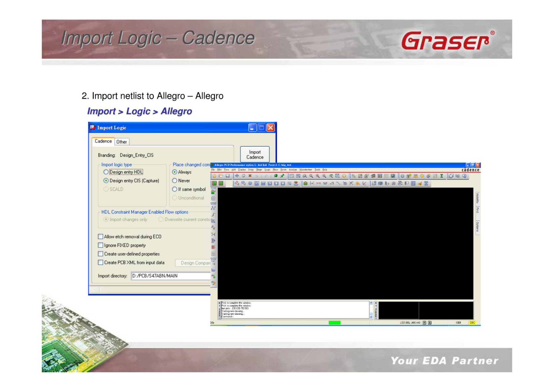Click the Zoom Out magnifier with red minus

pos(324,176)
